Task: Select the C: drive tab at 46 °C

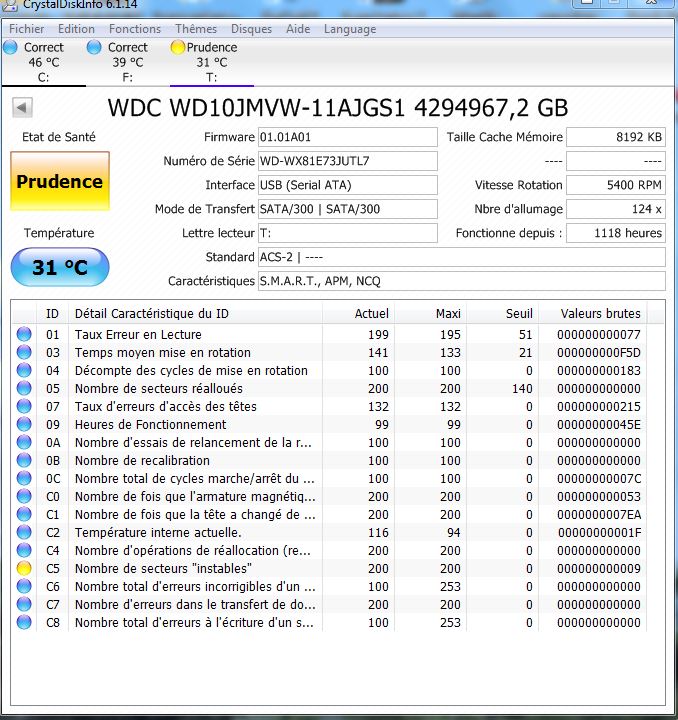Action: click(43, 62)
